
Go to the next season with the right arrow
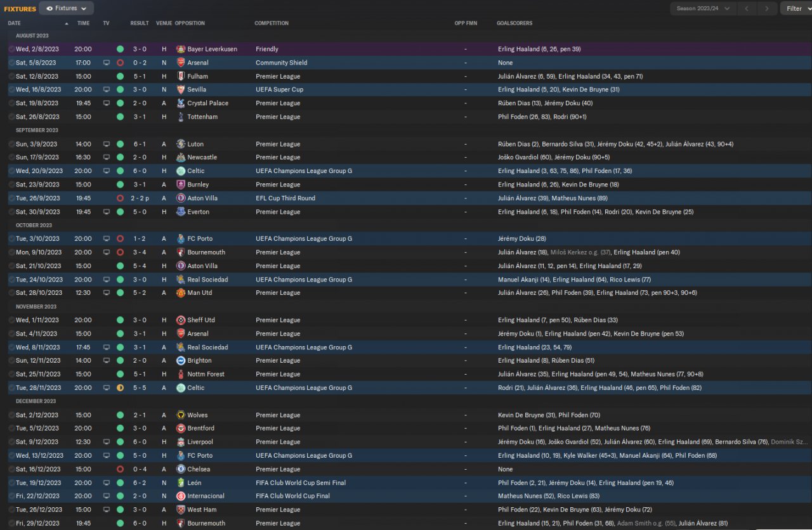tap(768, 8)
